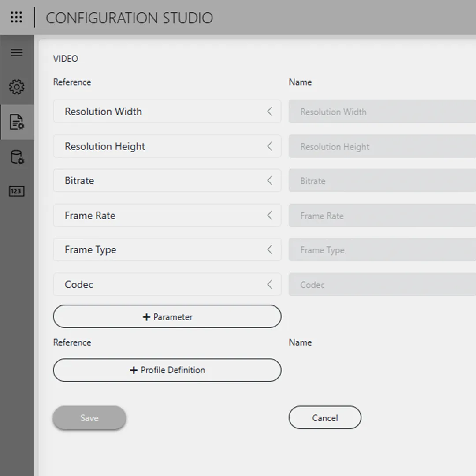Expand the Bitrate reference chevron
Viewport: 476px width, 476px height.
pos(270,181)
